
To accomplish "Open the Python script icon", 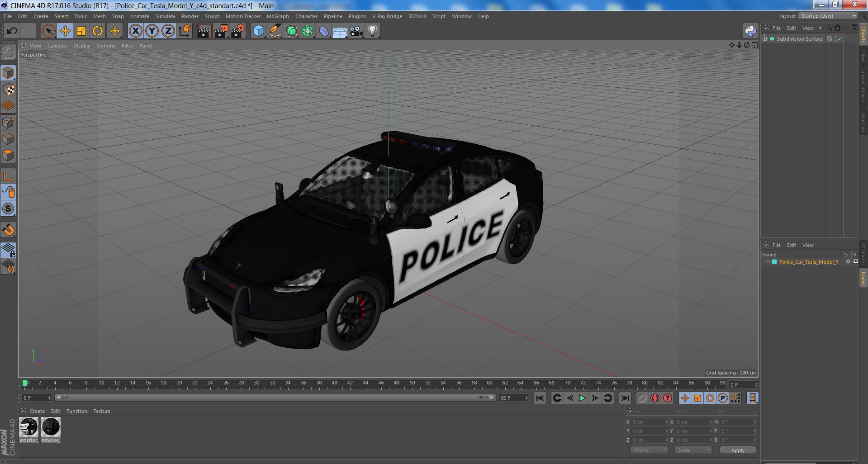I will point(750,31).
